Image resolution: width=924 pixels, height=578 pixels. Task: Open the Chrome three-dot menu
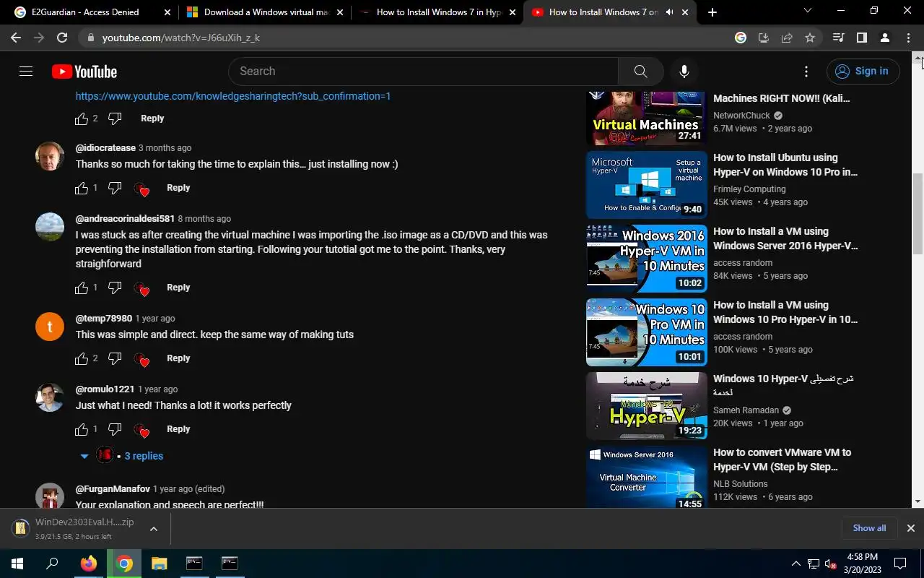click(908, 38)
